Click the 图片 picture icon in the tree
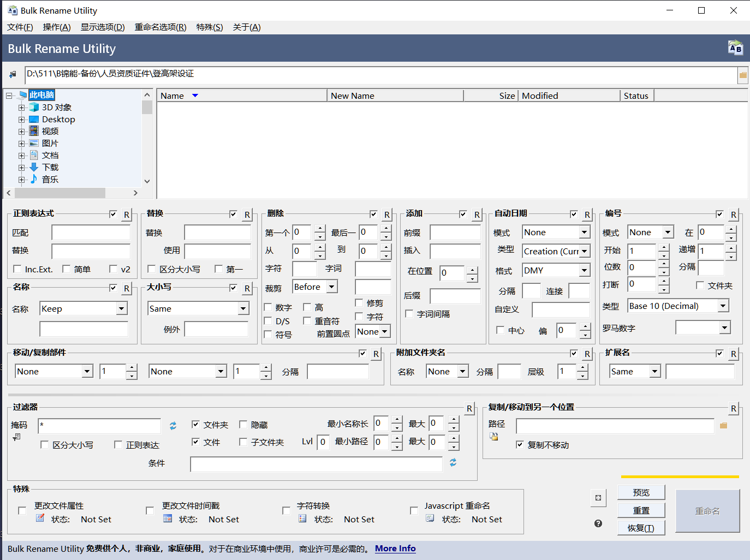750x560 pixels. point(34,143)
